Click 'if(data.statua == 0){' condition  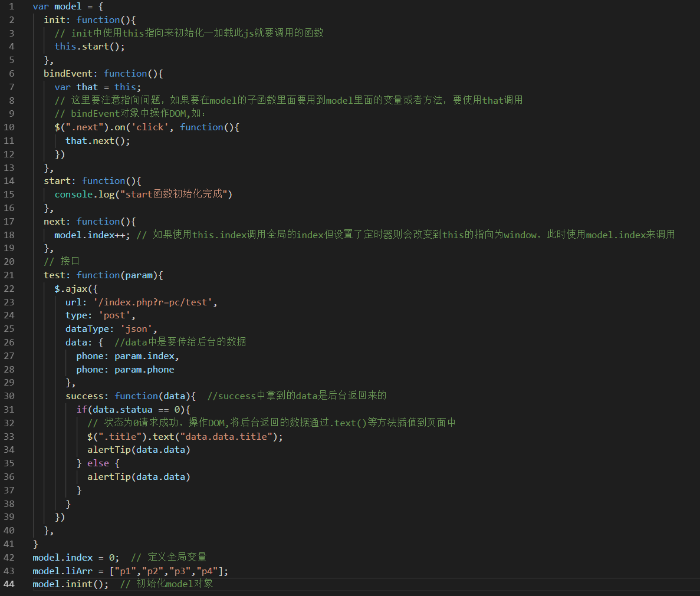(133, 410)
